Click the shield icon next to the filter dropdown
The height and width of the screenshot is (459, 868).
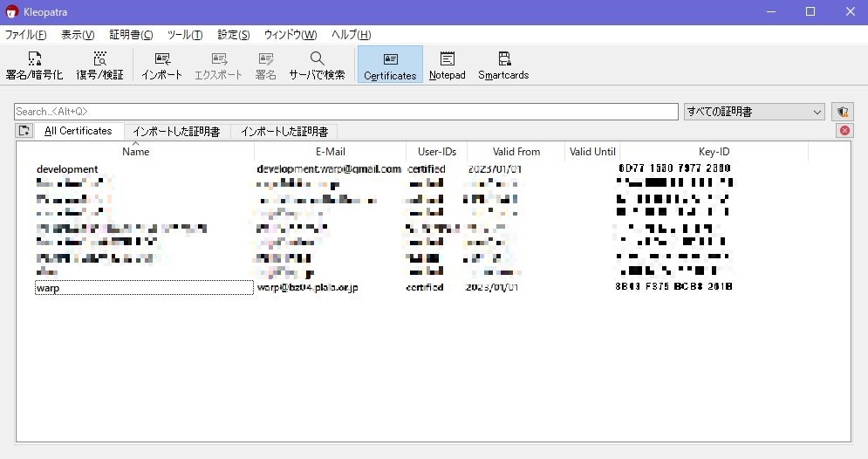(843, 112)
